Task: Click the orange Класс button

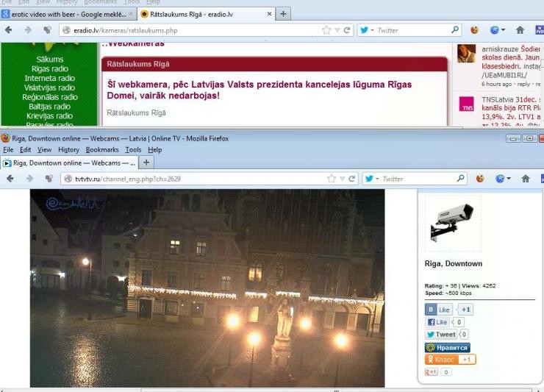Action: pos(450,360)
